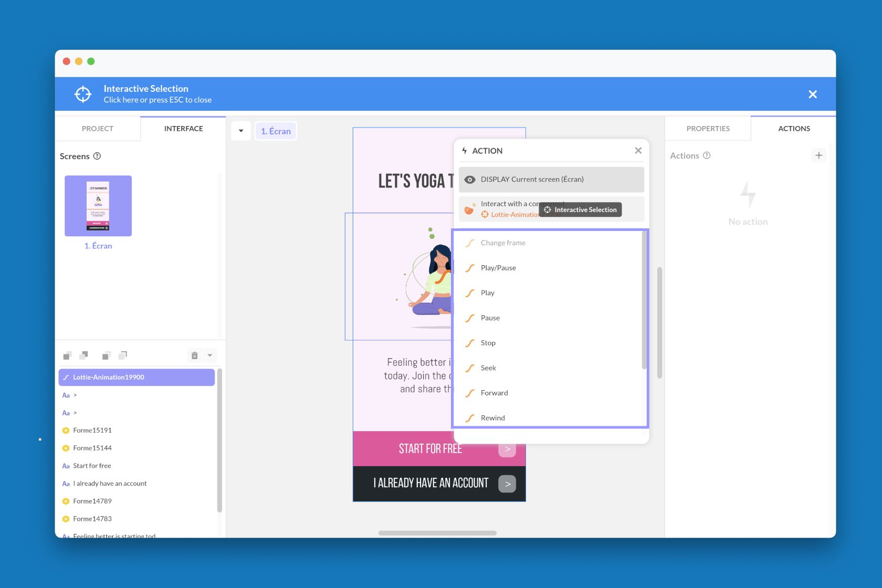The width and height of the screenshot is (882, 588).
Task: Click the bring-to-front arrange icon
Action: pos(67,355)
